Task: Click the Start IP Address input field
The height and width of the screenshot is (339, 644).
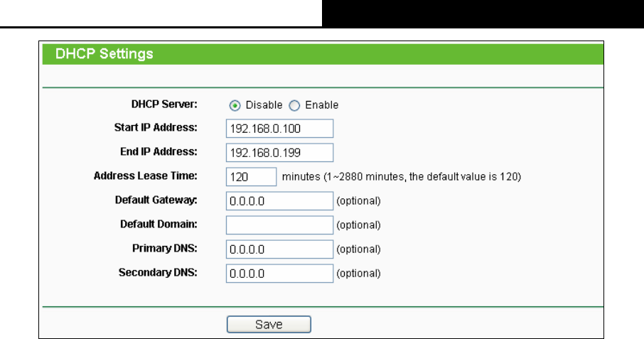Action: (279, 129)
